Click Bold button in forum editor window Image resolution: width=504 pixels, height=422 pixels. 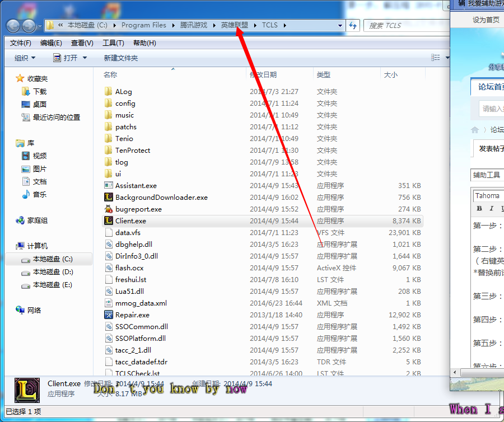click(479, 208)
